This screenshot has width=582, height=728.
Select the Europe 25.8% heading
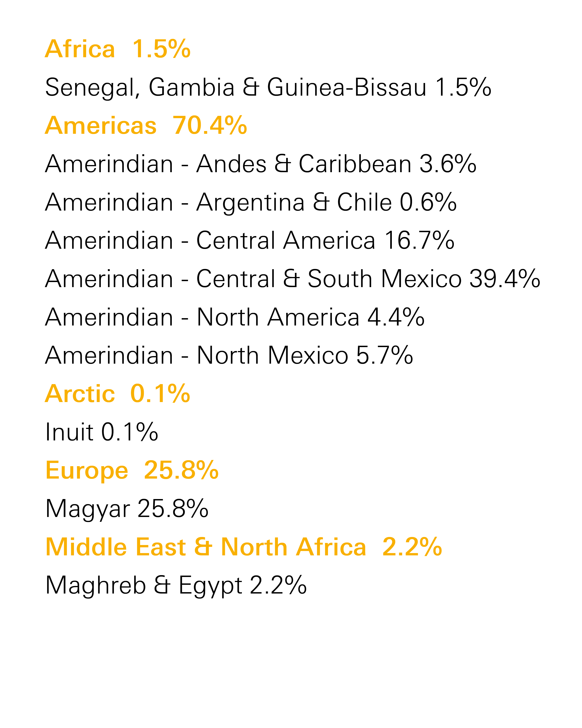132,471
